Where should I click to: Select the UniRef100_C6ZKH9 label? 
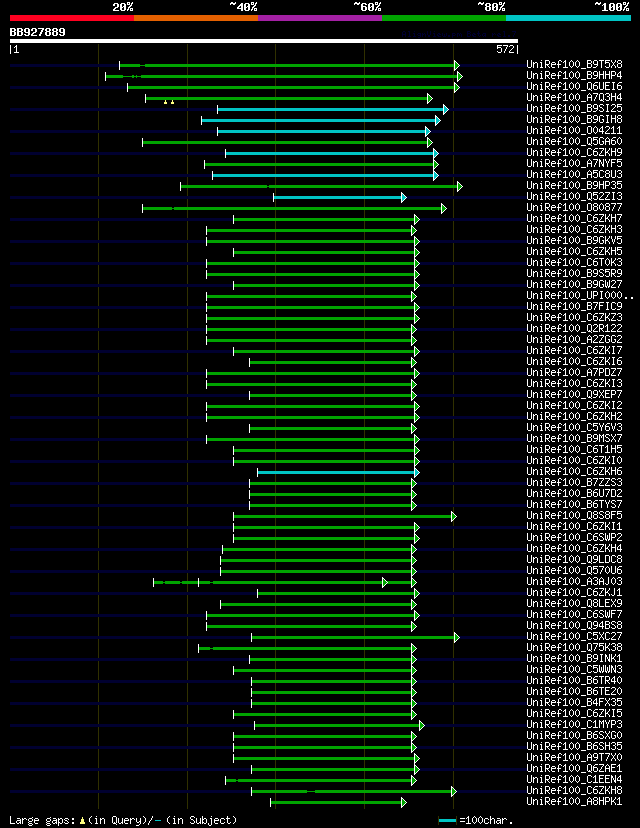575,153
